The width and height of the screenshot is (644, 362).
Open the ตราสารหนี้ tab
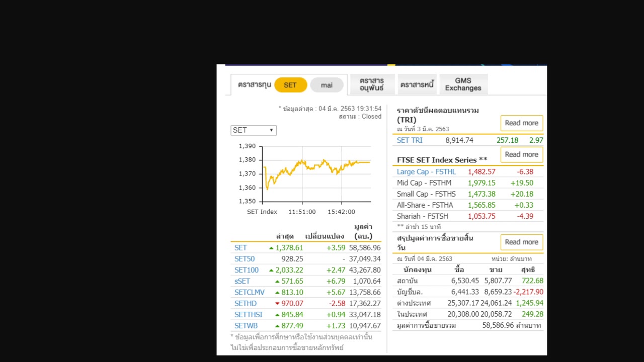click(417, 84)
